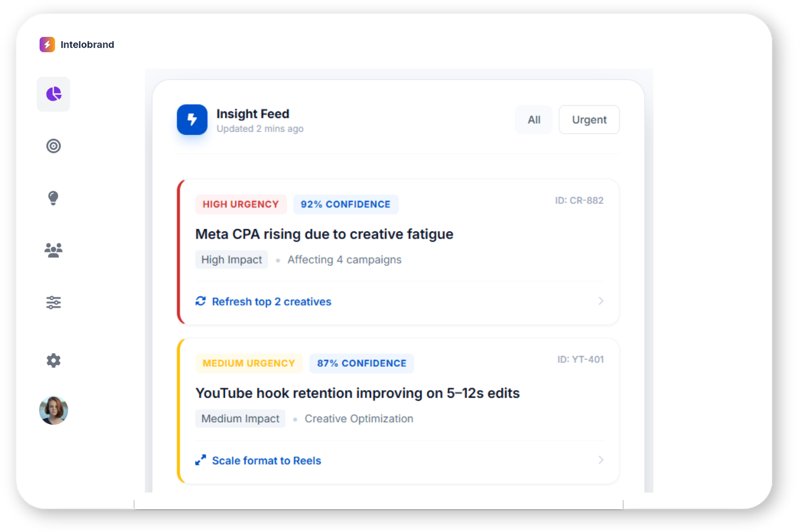798x532 pixels.
Task: Open the Meta CPA rising insight title
Action: click(324, 234)
